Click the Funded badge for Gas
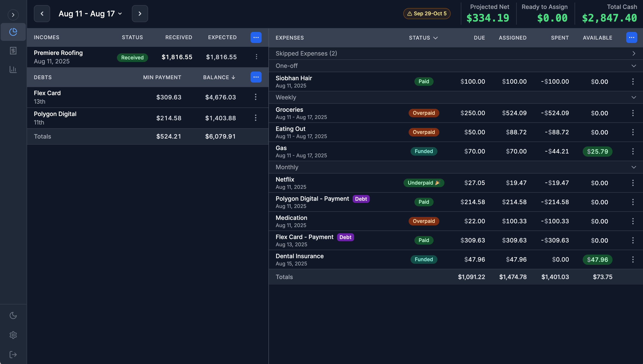 [424, 151]
